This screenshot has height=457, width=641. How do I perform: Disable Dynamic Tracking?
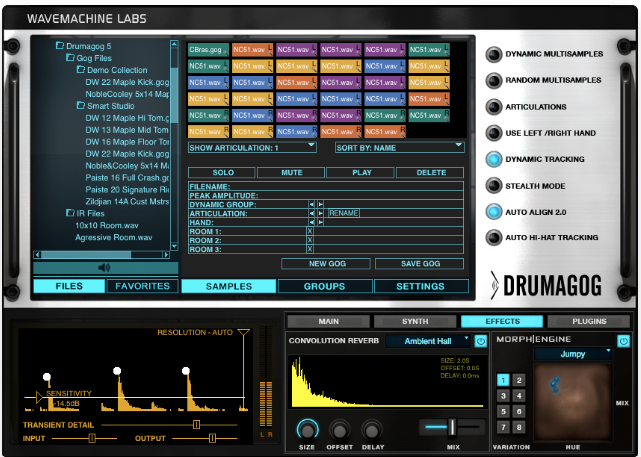[494, 159]
